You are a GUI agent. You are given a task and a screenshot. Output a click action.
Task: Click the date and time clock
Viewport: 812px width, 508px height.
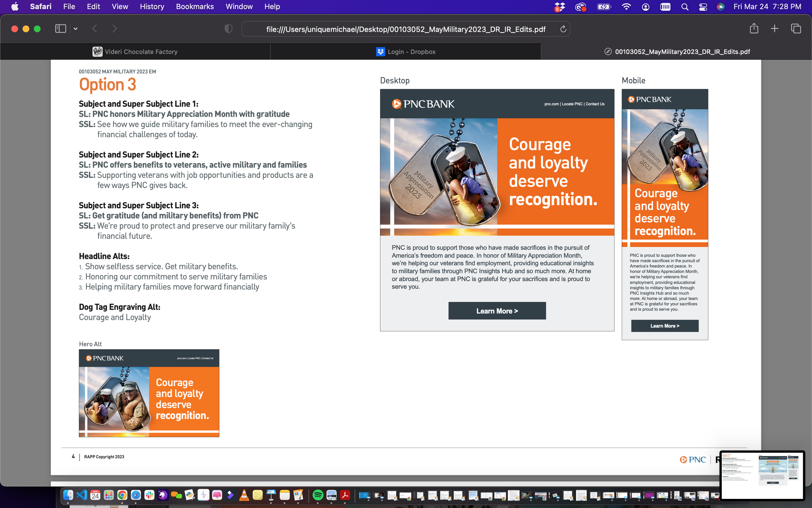(768, 7)
